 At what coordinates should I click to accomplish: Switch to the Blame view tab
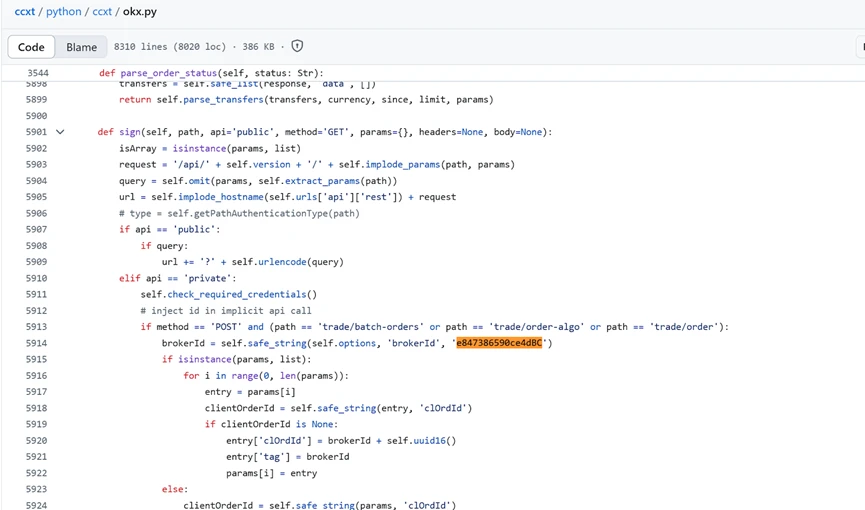(81, 47)
